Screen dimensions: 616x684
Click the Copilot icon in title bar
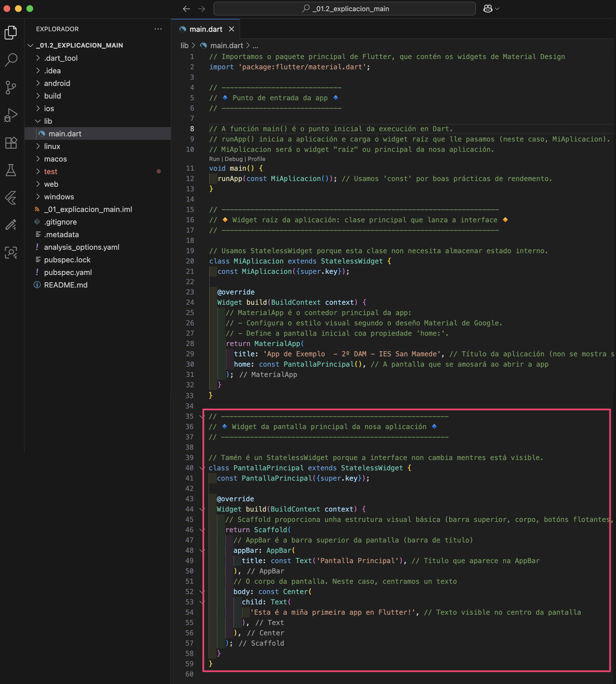488,9
